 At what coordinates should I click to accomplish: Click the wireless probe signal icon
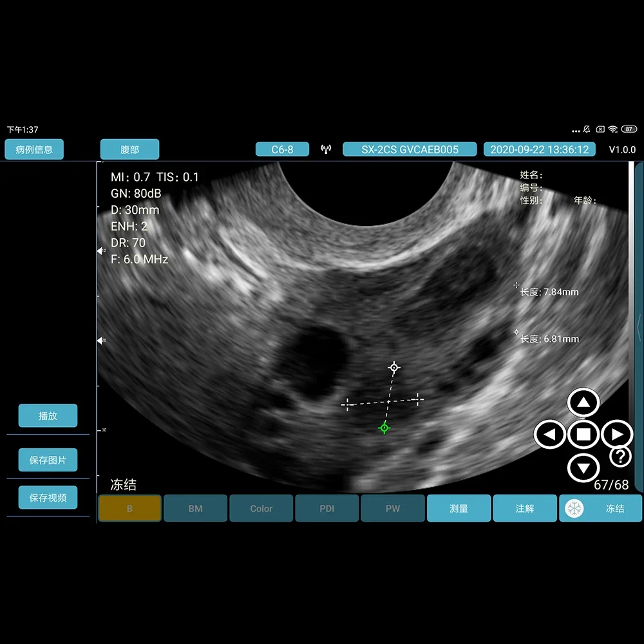(326, 149)
